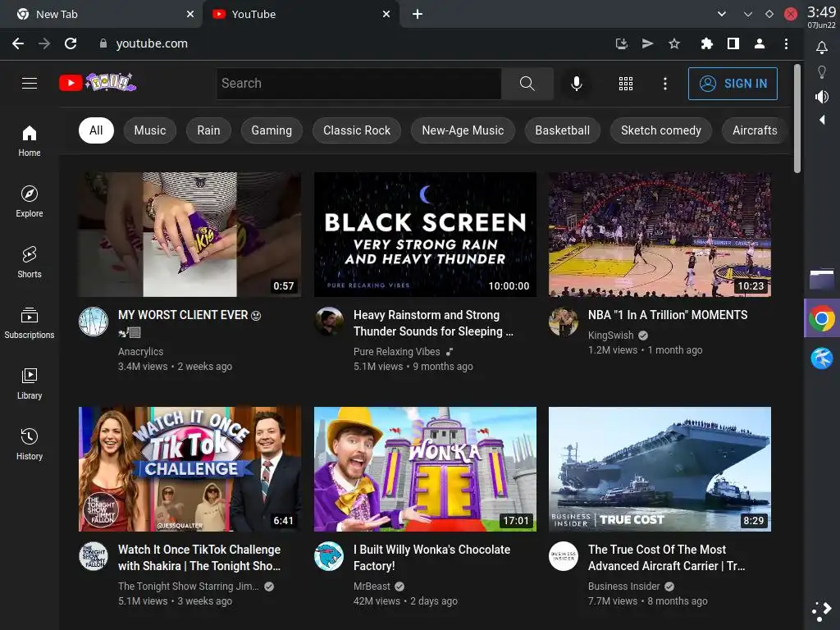
Task: Open Business Insider channel name
Action: [x=623, y=586]
